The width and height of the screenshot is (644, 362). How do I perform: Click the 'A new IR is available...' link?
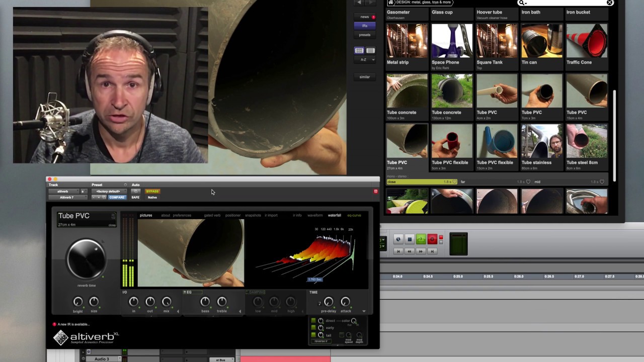pos(73,324)
